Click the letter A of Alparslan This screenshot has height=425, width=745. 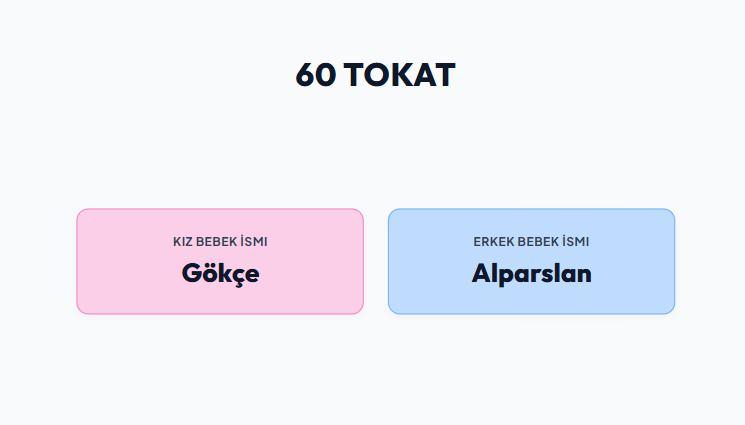(481, 273)
